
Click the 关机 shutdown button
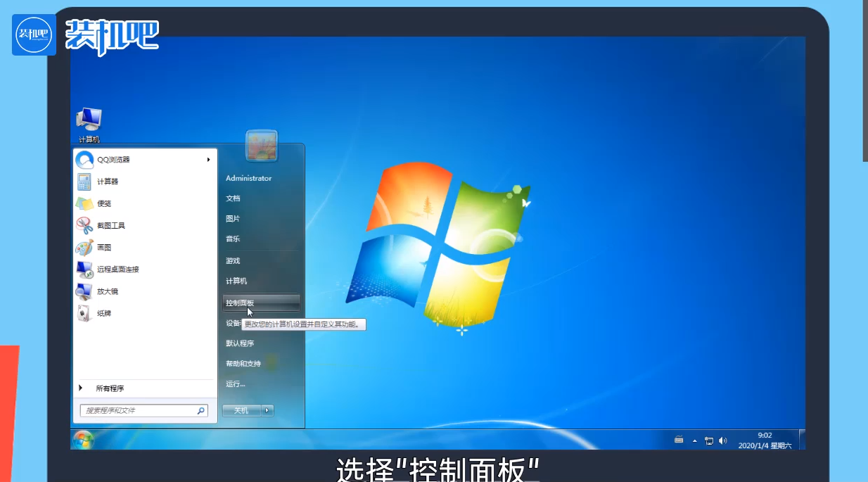pyautogui.click(x=241, y=410)
